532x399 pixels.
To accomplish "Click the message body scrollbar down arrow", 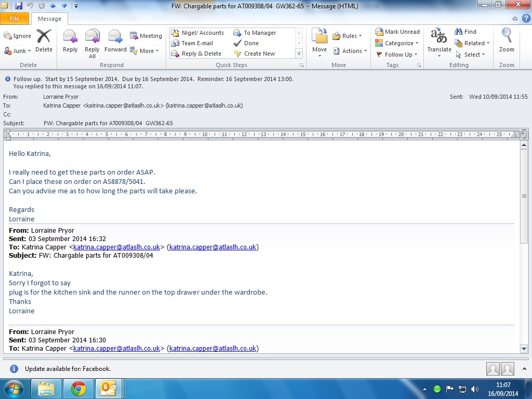I will (524, 349).
